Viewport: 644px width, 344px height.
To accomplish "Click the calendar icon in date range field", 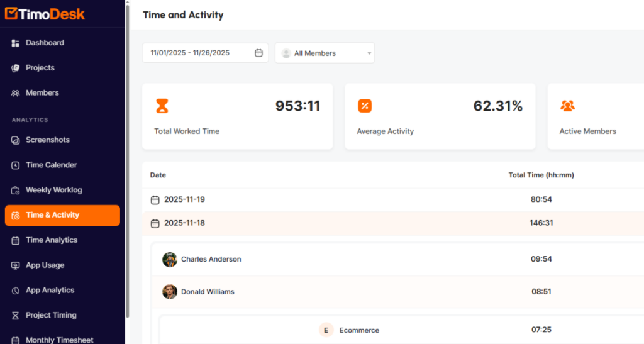I will 258,53.
